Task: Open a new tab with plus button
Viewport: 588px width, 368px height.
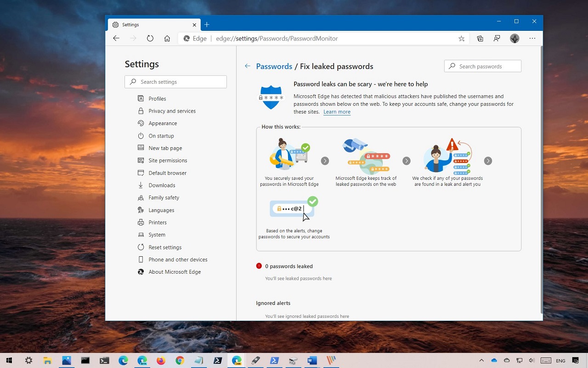Action: click(x=207, y=25)
